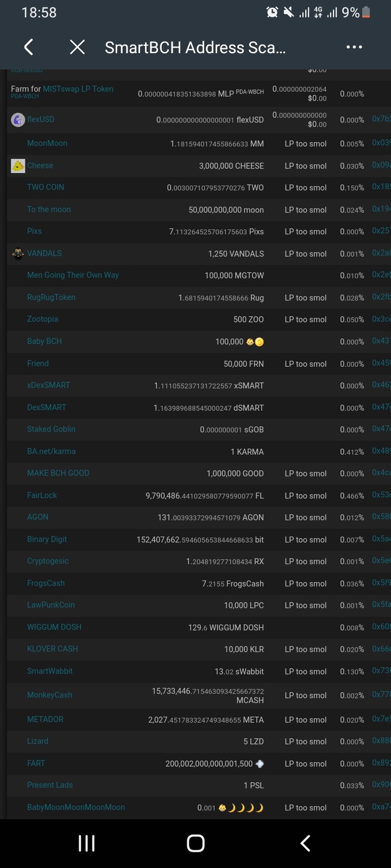Open the three-dot overflow menu
The width and height of the screenshot is (391, 868).
point(354,47)
